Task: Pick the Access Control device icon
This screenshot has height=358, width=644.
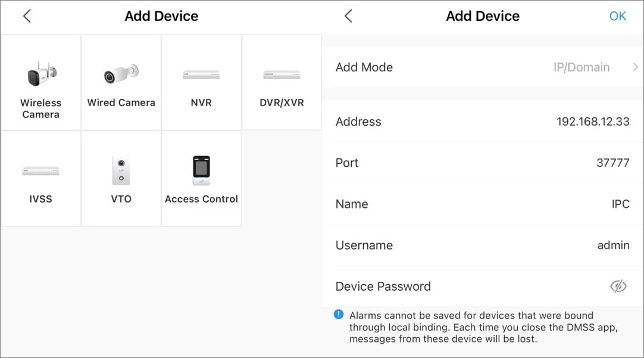Action: click(201, 170)
